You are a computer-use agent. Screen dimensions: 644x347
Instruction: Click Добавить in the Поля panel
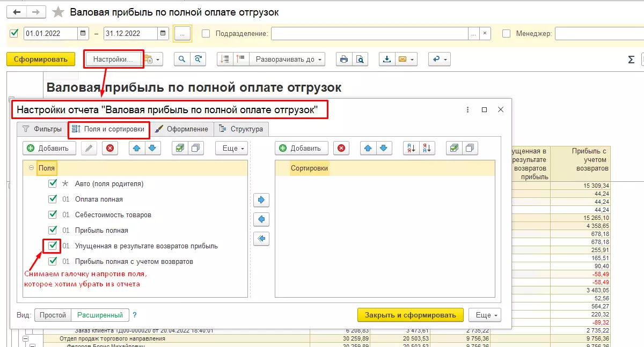(49, 149)
